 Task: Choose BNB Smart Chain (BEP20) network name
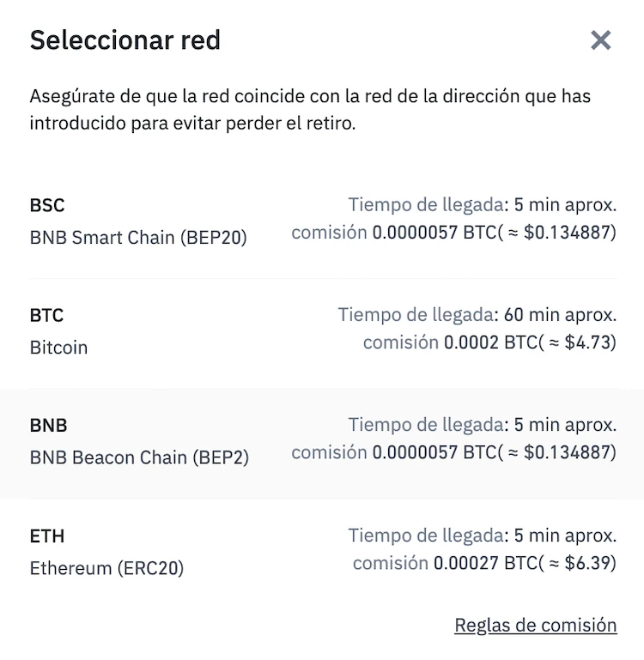(138, 238)
